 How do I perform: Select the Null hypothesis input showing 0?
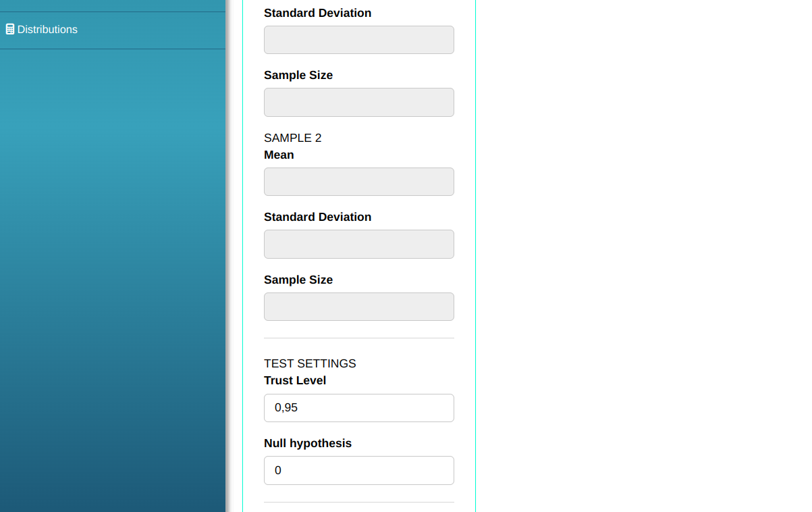coord(358,470)
